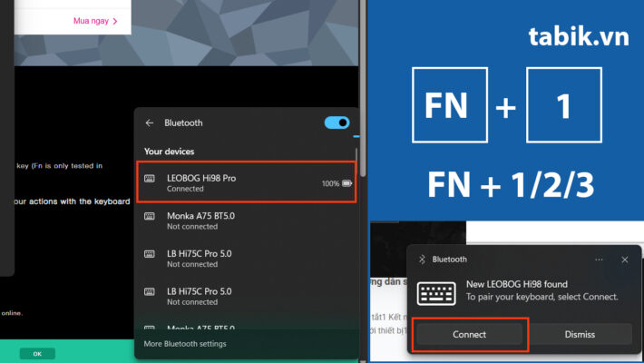Click the battery icon beside 100%

point(346,183)
